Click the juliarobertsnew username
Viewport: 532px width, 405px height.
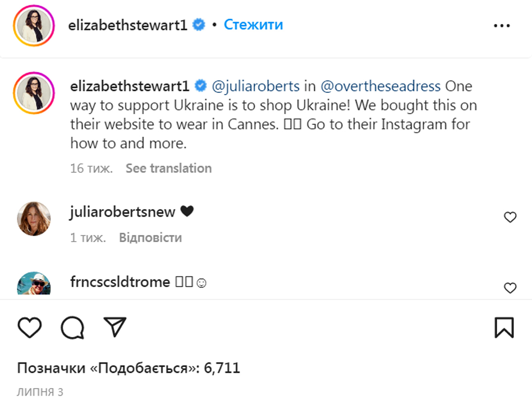122,211
